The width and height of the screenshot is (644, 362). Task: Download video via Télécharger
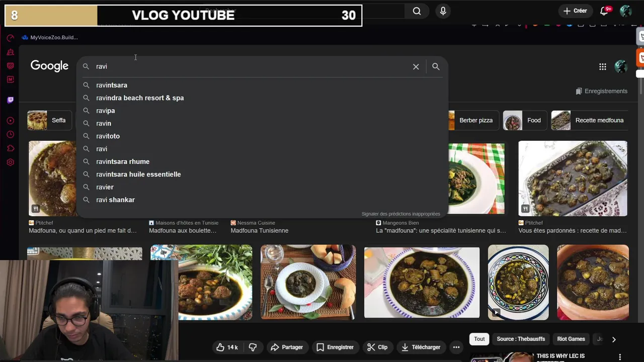point(421,347)
